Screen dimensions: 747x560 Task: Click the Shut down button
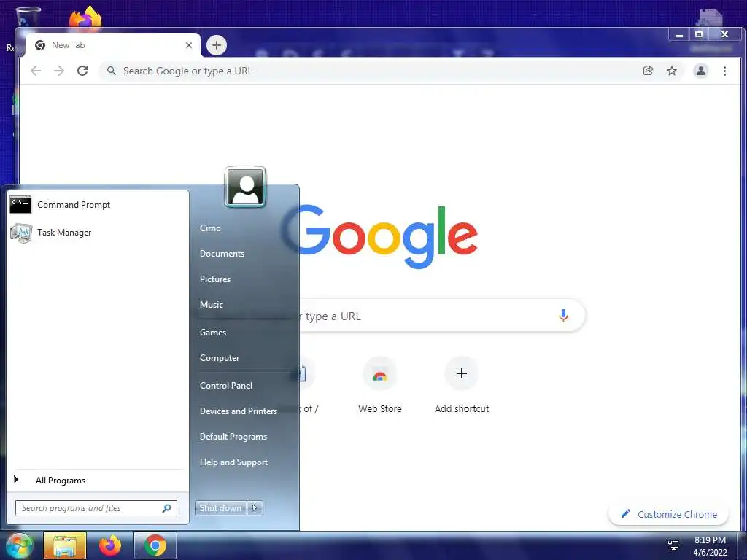220,508
